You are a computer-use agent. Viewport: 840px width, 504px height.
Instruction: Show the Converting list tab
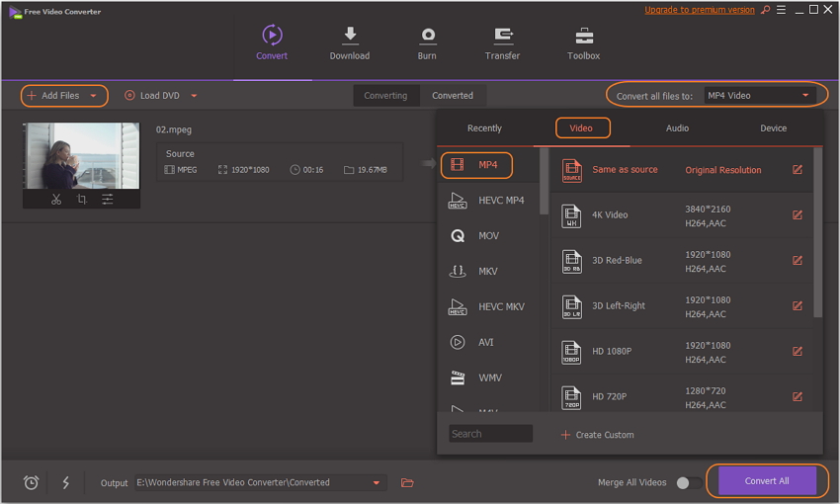coord(385,95)
